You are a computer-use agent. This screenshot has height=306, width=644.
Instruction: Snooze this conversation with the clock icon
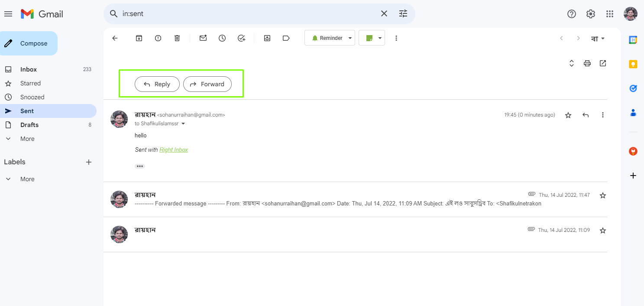222,38
